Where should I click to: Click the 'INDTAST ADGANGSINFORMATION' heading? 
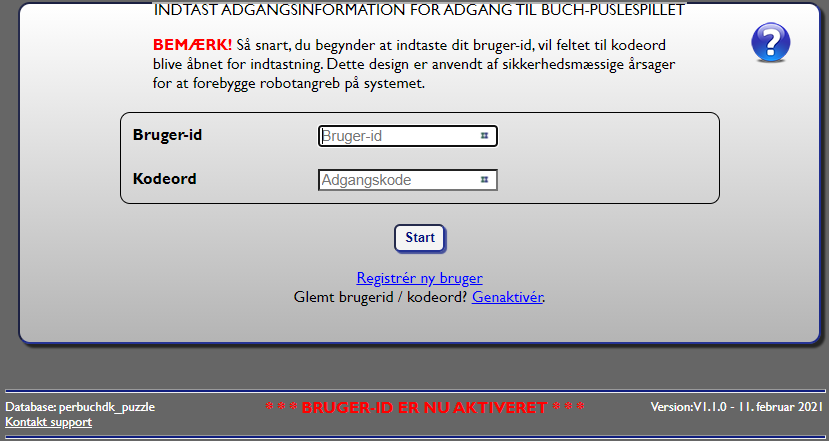pos(419,10)
